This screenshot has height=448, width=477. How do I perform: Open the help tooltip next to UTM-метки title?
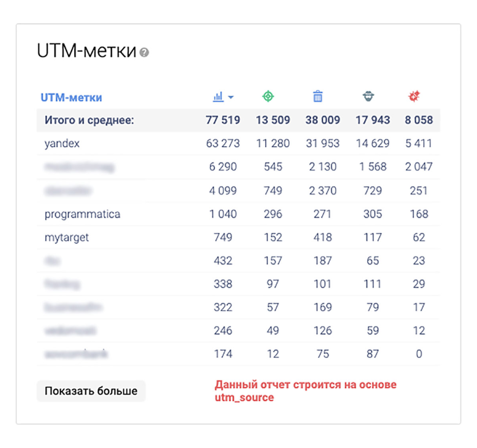[144, 53]
